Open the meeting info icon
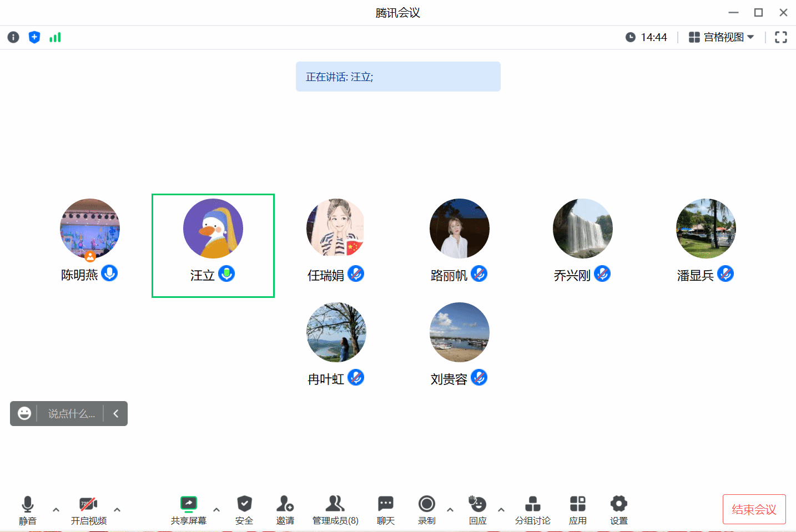Screen dimensions: 796x532 point(13,37)
